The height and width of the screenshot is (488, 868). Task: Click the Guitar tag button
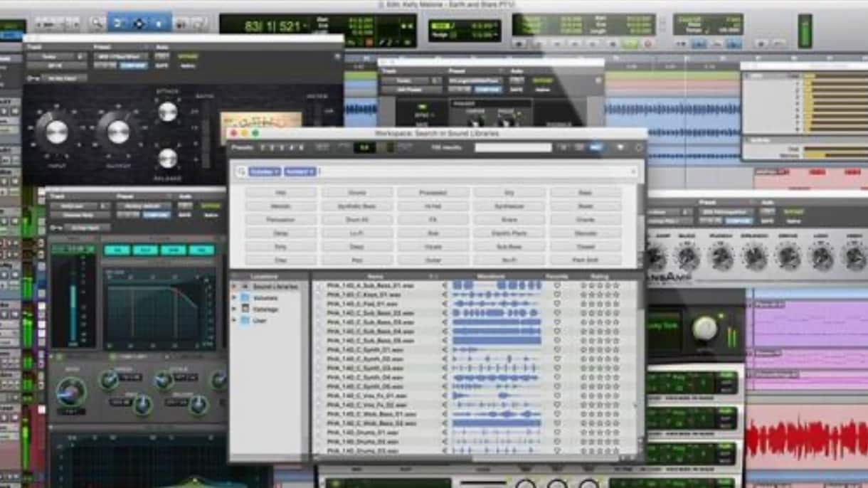tap(433, 260)
